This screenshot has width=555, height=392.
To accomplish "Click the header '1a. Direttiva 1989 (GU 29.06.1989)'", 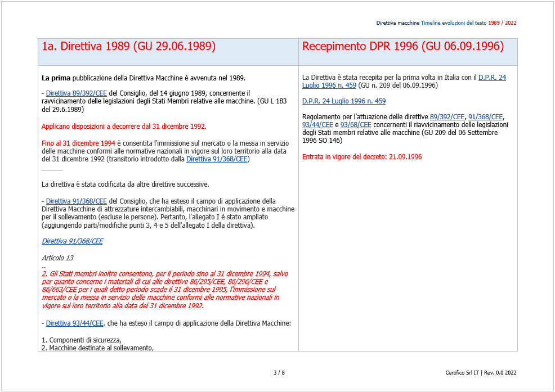I will coord(128,46).
